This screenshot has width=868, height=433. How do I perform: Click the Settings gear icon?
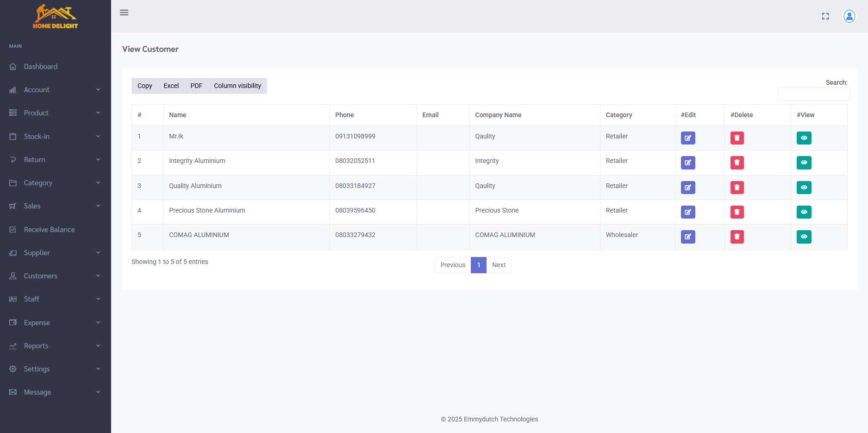pyautogui.click(x=13, y=369)
